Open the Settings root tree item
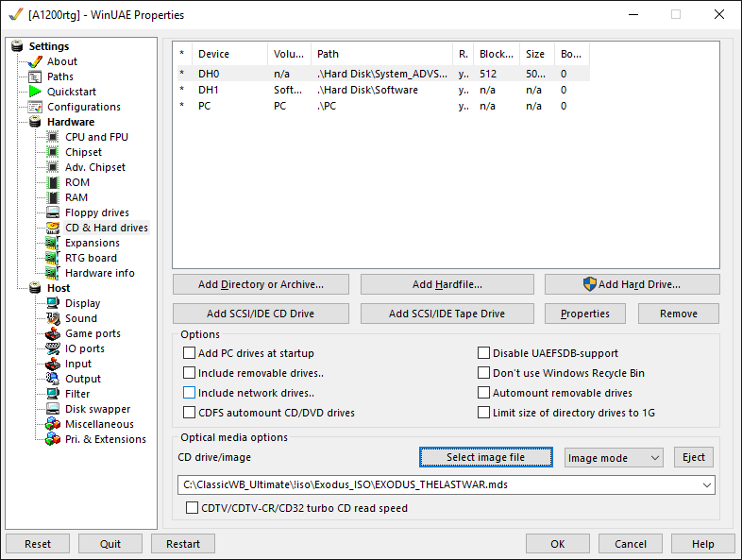Screen dimensions: 742x560 (49, 46)
